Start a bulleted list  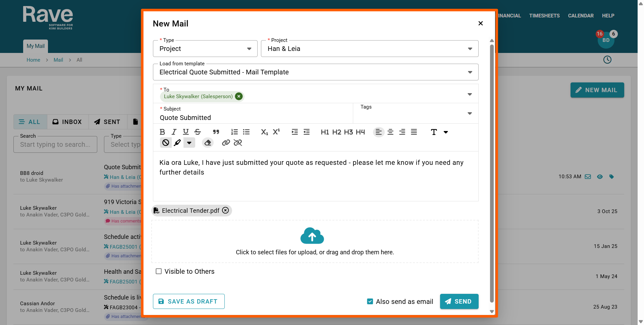246,132
